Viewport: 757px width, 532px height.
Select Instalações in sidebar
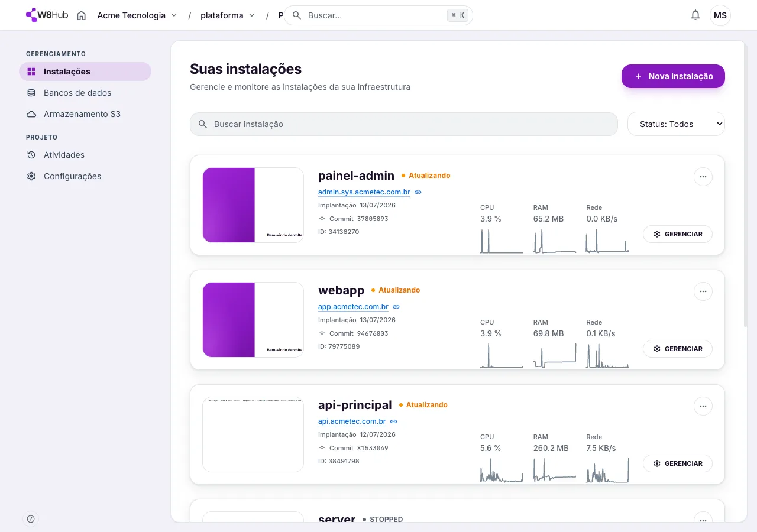(x=85, y=72)
